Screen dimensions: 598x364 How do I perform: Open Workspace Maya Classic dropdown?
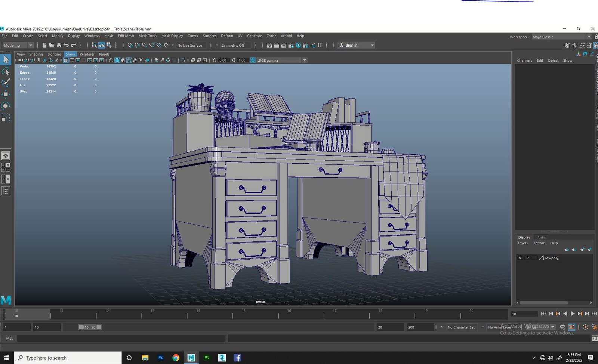[561, 37]
